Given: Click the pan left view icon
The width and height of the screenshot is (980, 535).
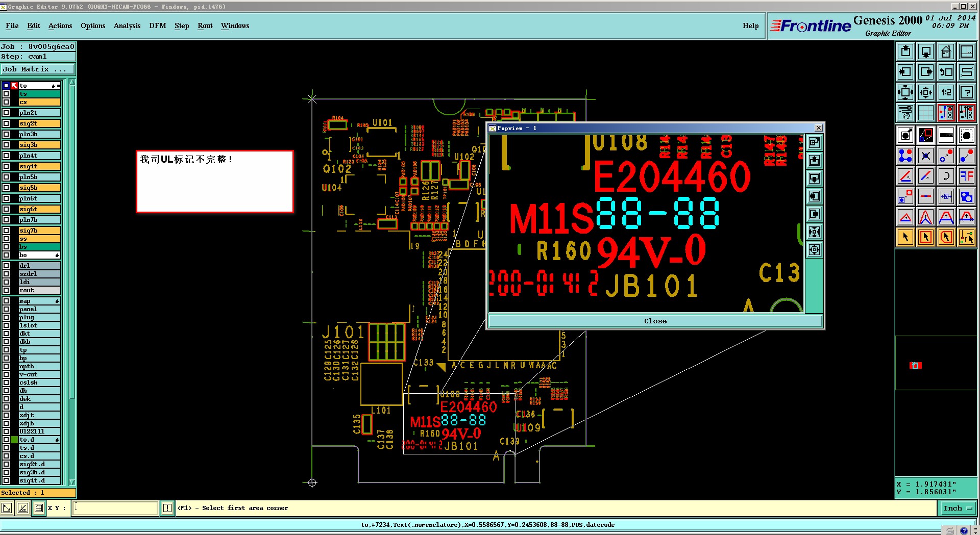Looking at the screenshot, I should point(905,72).
